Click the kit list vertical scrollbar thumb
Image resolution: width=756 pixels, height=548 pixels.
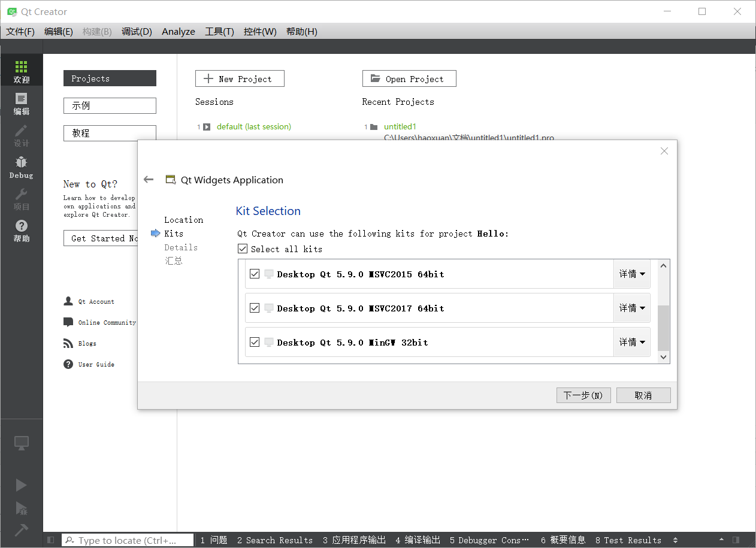[663, 327]
